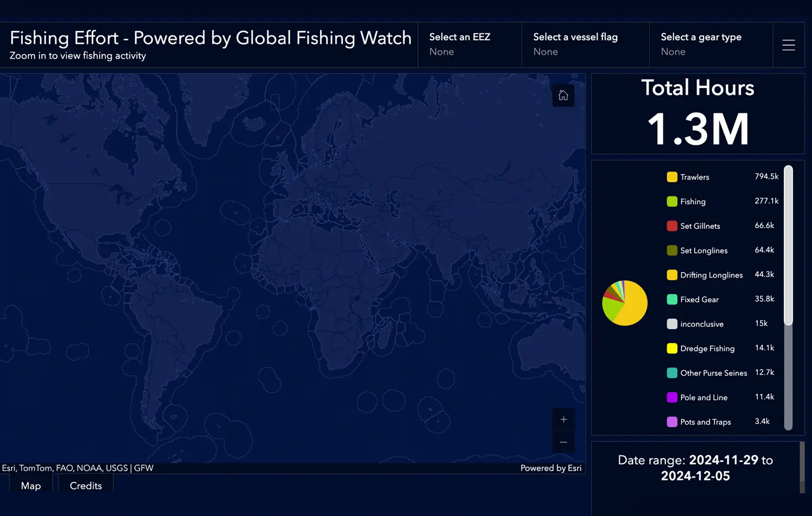Switch to the Credits tab
This screenshot has width=812, height=516.
[x=86, y=486]
